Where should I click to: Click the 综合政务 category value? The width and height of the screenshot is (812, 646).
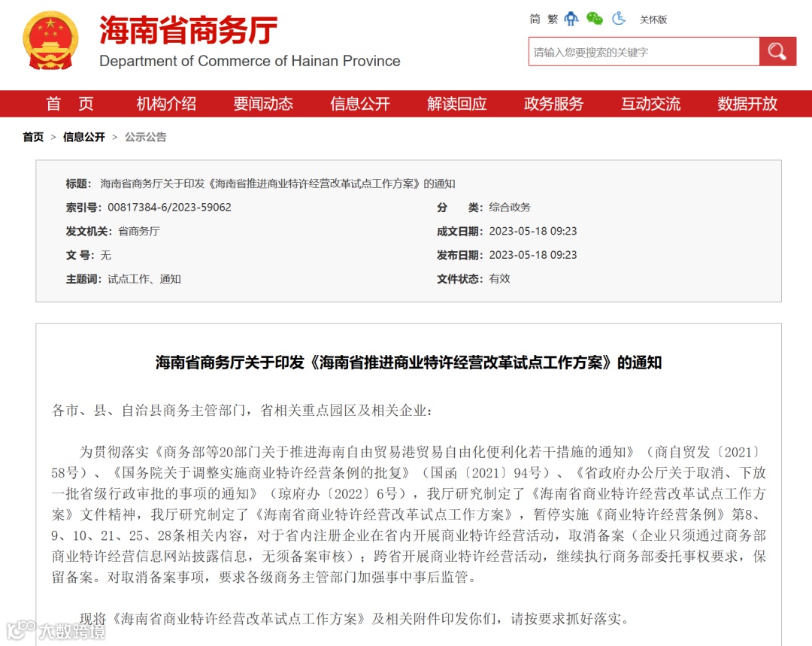coord(510,208)
